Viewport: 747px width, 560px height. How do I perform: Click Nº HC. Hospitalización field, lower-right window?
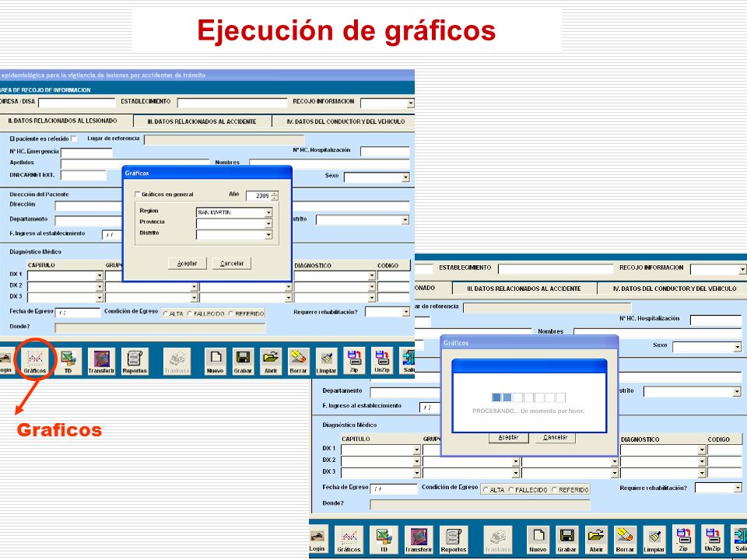coord(716,320)
